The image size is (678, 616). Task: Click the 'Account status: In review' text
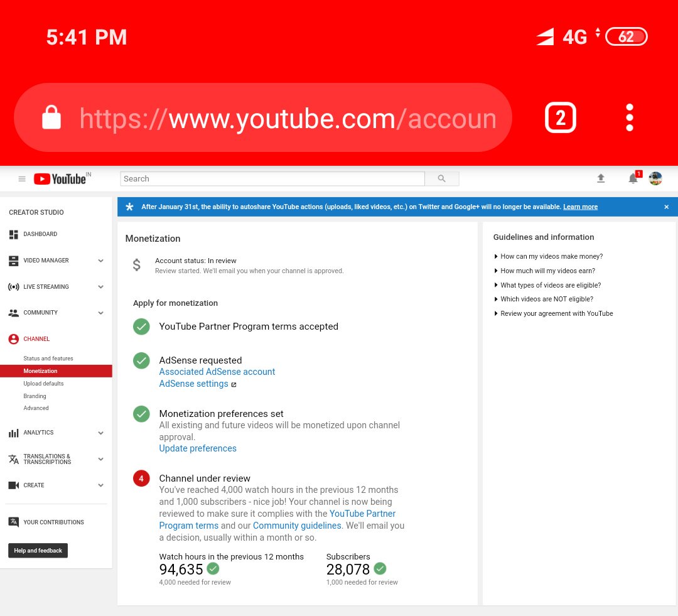pyautogui.click(x=195, y=261)
